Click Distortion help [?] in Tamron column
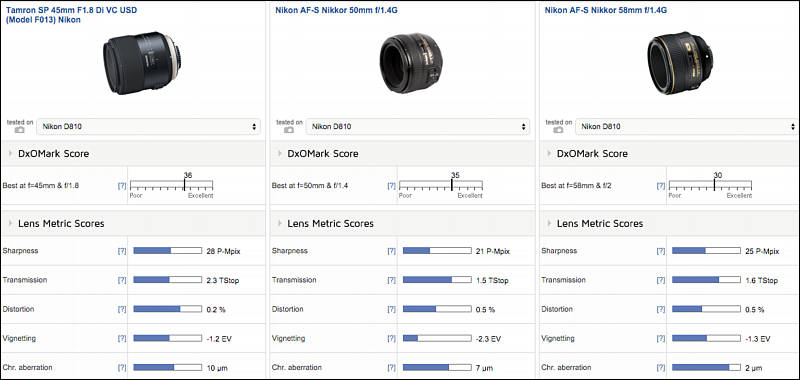 point(121,309)
